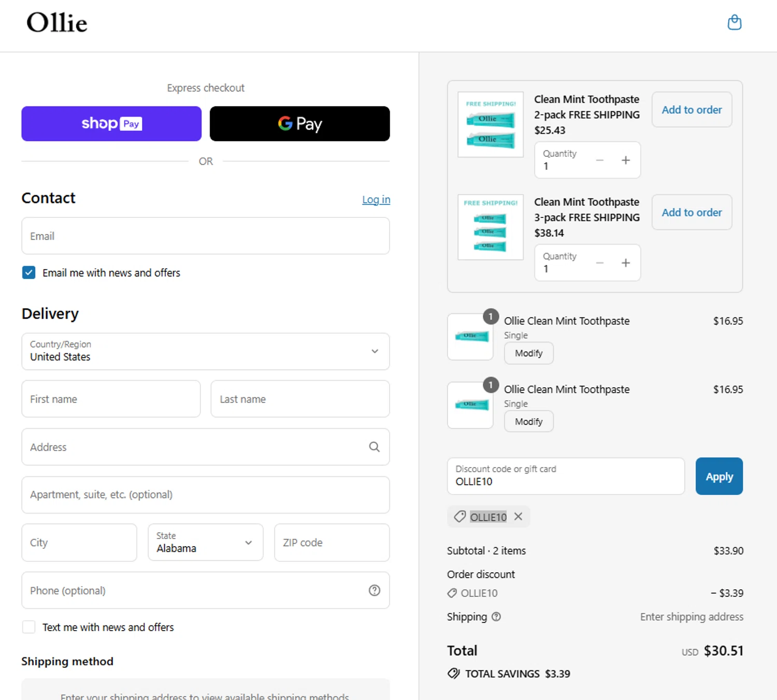Focus the ZIP code field

(332, 543)
